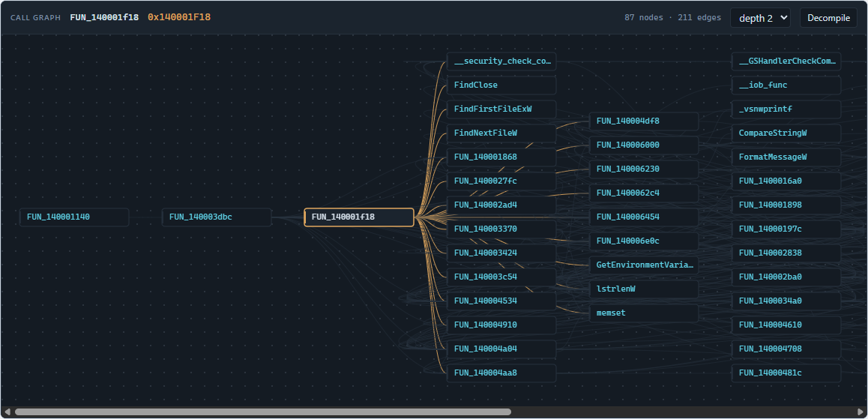The image size is (868, 419).
Task: Select the FUN_140001868 node
Action: pos(501,157)
